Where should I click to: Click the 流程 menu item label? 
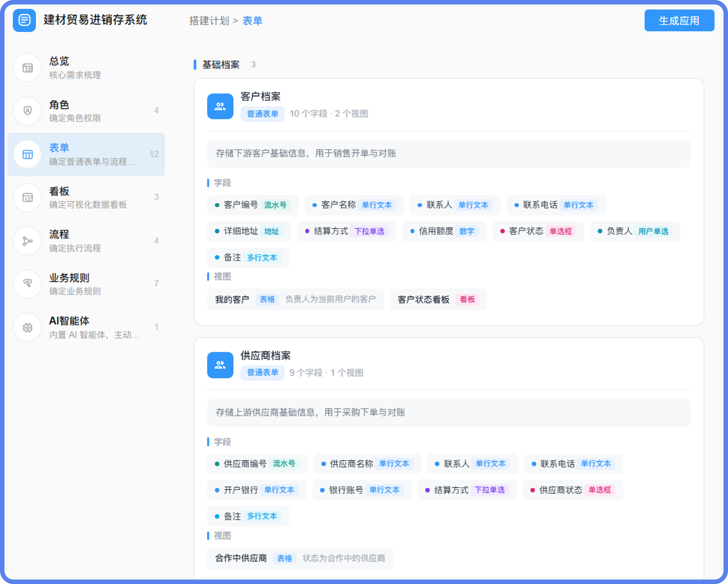tap(59, 234)
